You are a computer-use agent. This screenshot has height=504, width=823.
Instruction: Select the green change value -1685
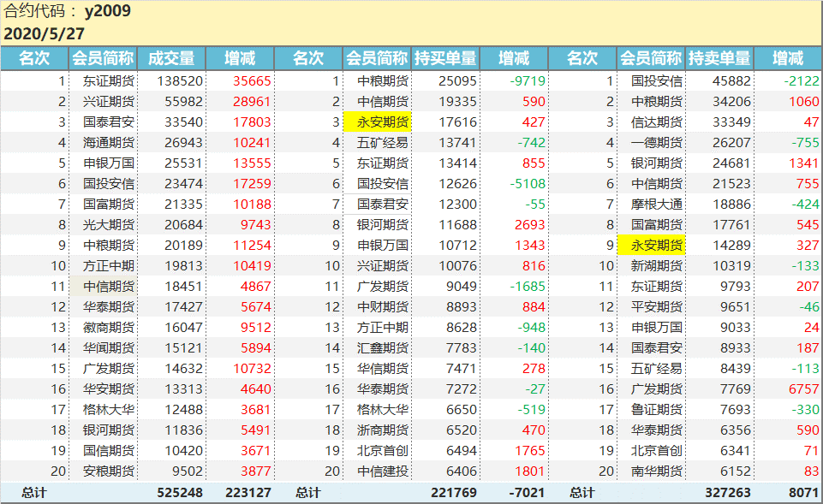click(528, 287)
